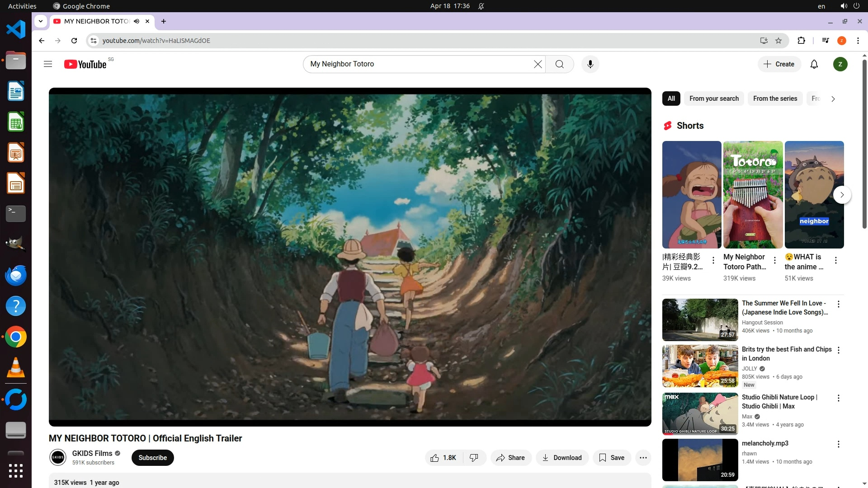Viewport: 868px width, 488px height.
Task: Click the search magnifier button
Action: (559, 64)
